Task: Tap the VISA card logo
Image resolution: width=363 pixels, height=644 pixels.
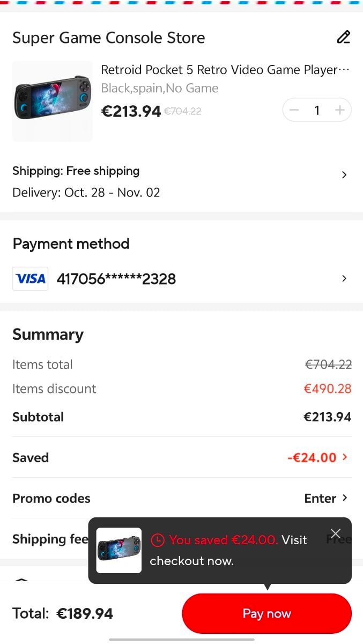Action: tap(31, 279)
